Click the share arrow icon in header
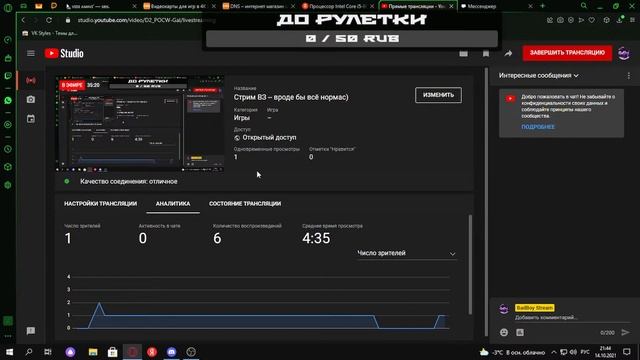Image resolution: width=640 pixels, height=360 pixels. click(508, 53)
